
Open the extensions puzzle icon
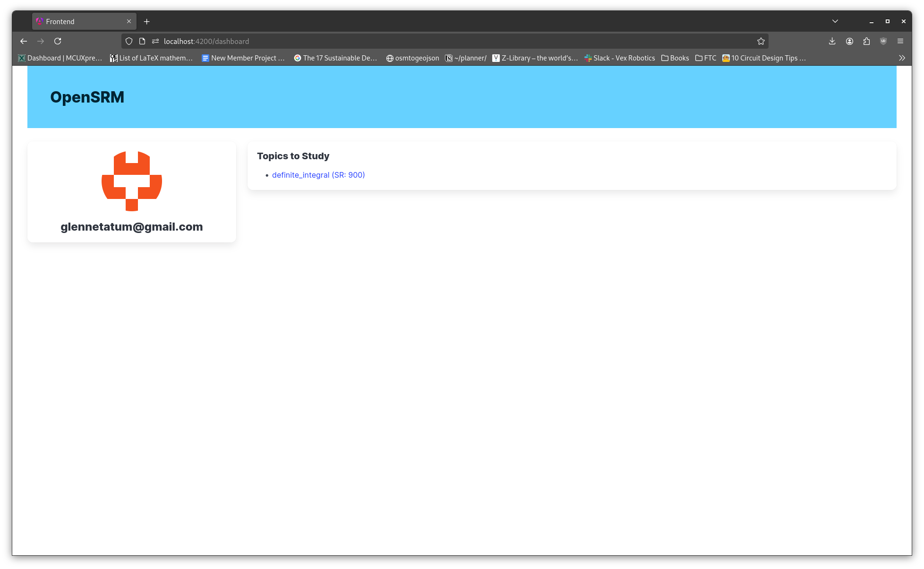click(x=866, y=41)
